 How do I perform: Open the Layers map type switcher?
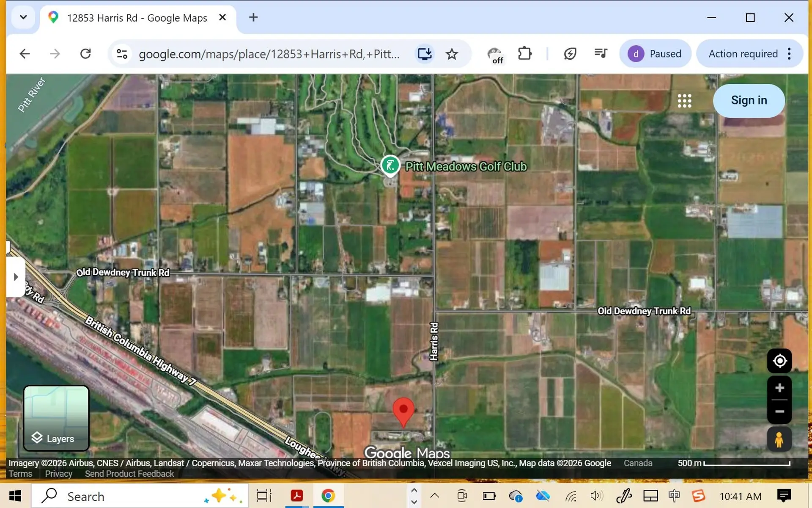point(56,418)
